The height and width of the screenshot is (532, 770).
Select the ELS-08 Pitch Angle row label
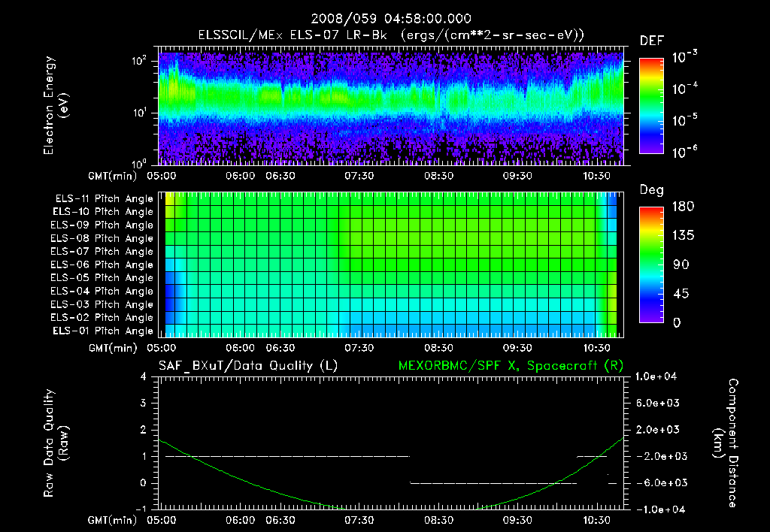tap(102, 238)
